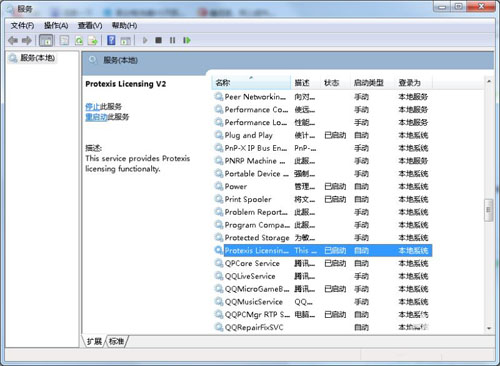Toggle the console tree pane icon

point(46,41)
